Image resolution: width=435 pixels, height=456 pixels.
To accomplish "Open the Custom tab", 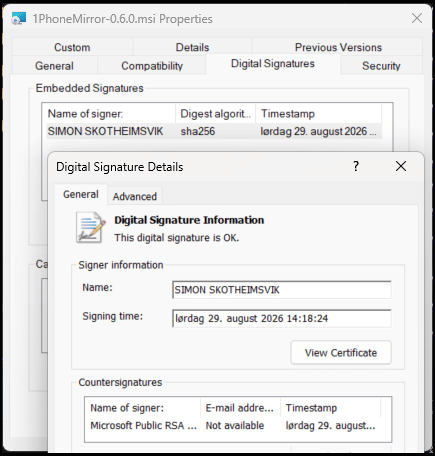I will tap(72, 47).
